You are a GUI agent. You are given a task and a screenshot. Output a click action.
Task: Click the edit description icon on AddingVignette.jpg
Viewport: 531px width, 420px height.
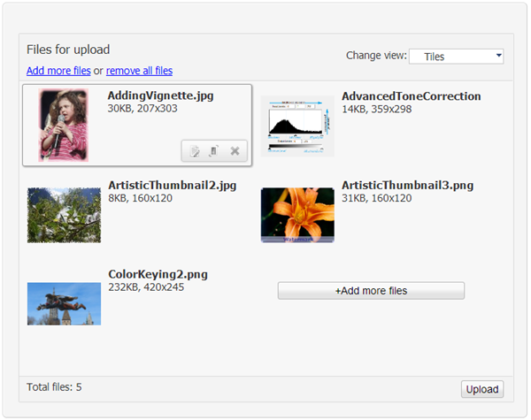195,151
